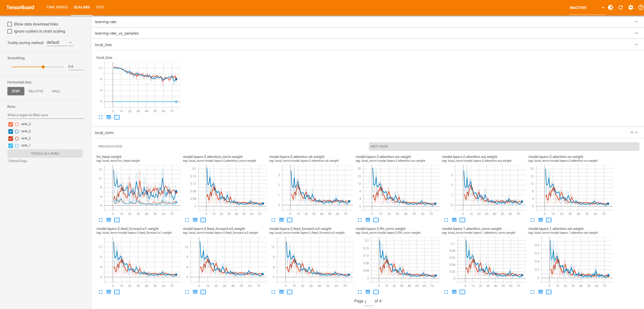Open the help question mark icon

click(641, 7)
